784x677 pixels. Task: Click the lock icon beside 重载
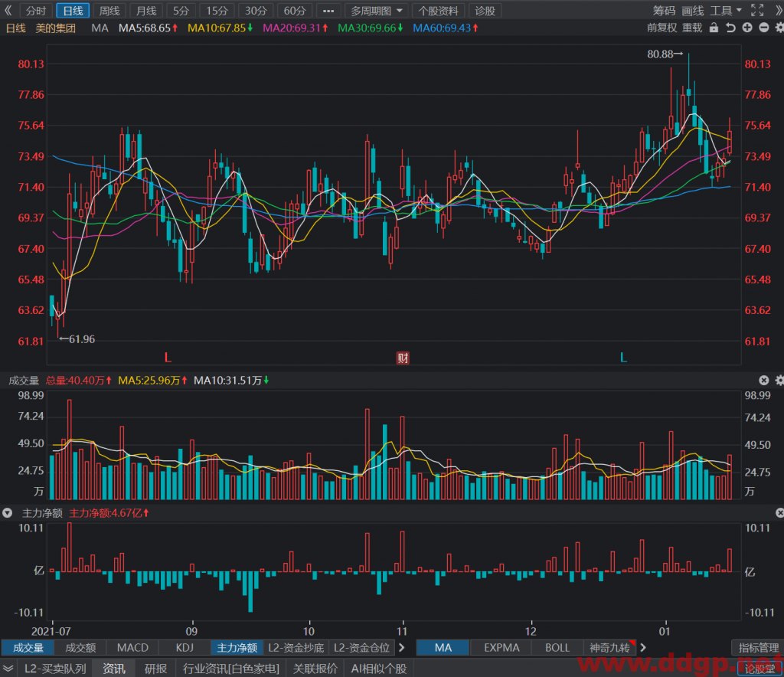point(714,28)
